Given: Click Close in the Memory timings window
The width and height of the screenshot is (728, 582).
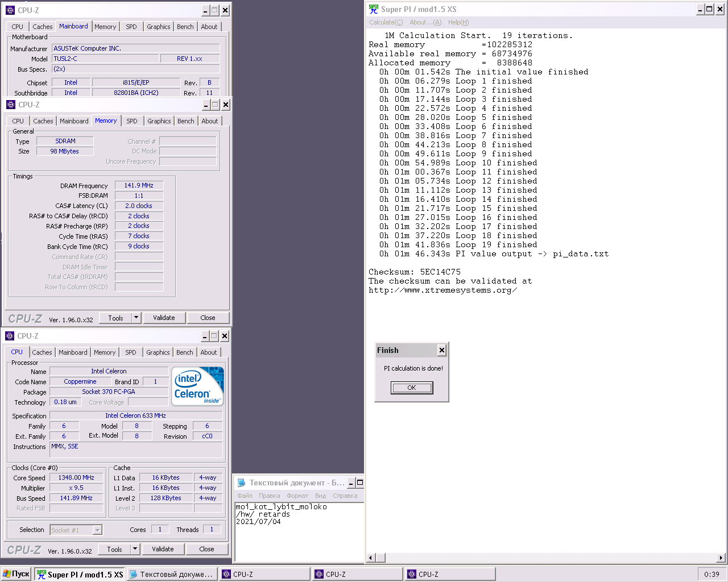Looking at the screenshot, I should tap(208, 318).
